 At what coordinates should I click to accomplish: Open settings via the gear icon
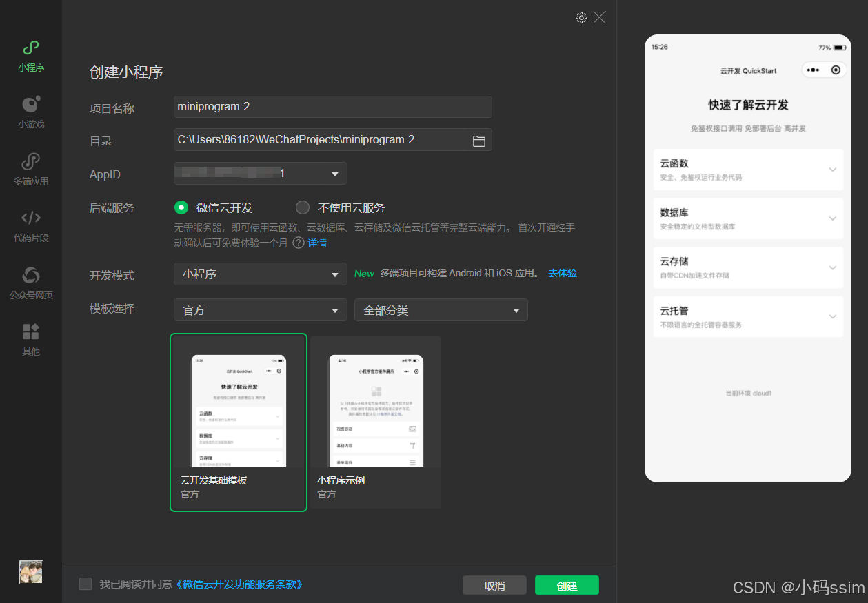pyautogui.click(x=581, y=18)
